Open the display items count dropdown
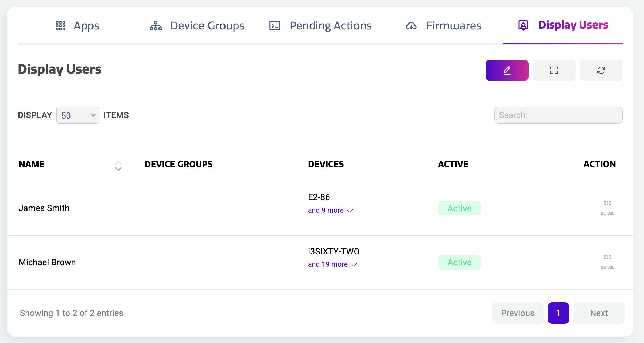 [x=77, y=115]
